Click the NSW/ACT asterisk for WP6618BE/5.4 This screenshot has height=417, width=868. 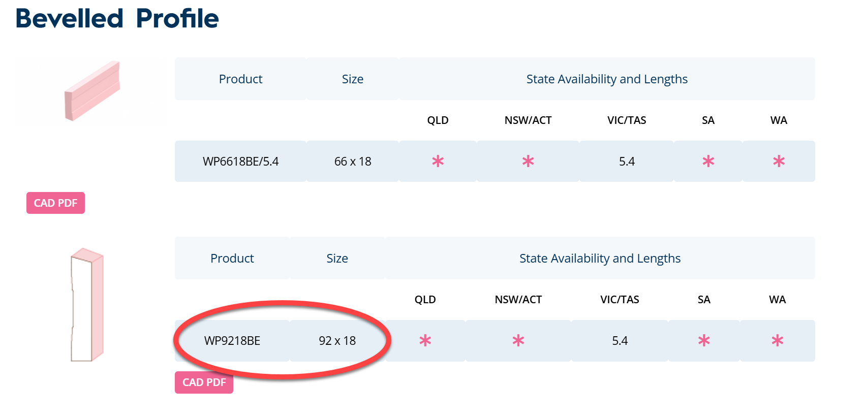pyautogui.click(x=528, y=162)
